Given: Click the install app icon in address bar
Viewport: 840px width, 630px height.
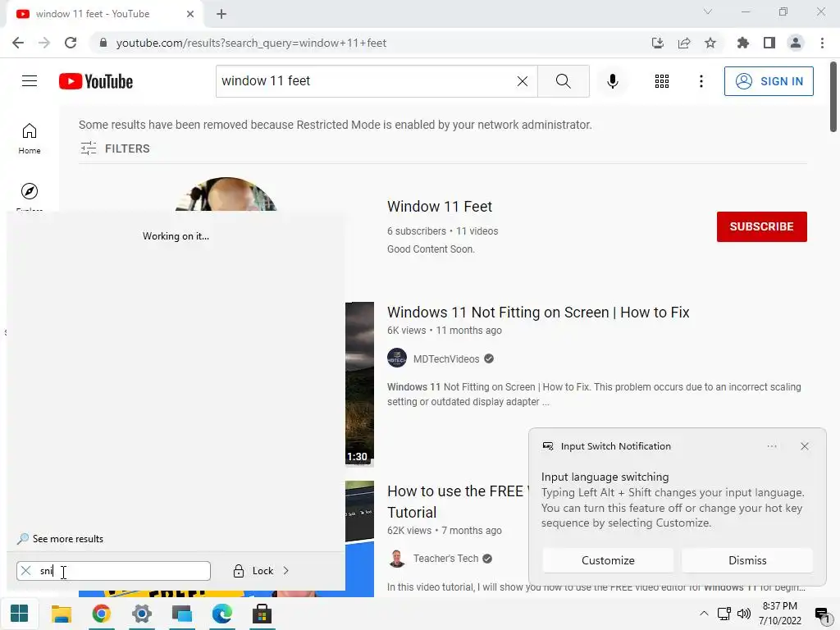Looking at the screenshot, I should (658, 43).
